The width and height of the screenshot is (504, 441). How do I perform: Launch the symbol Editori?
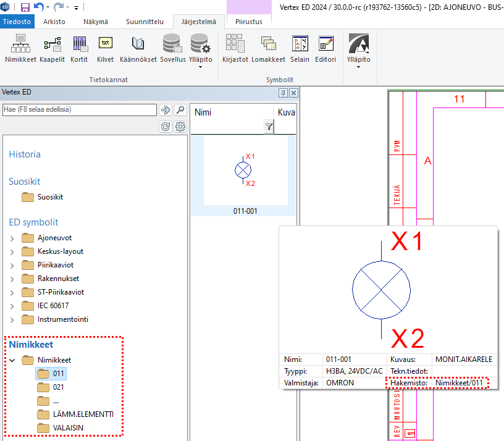pyautogui.click(x=325, y=49)
